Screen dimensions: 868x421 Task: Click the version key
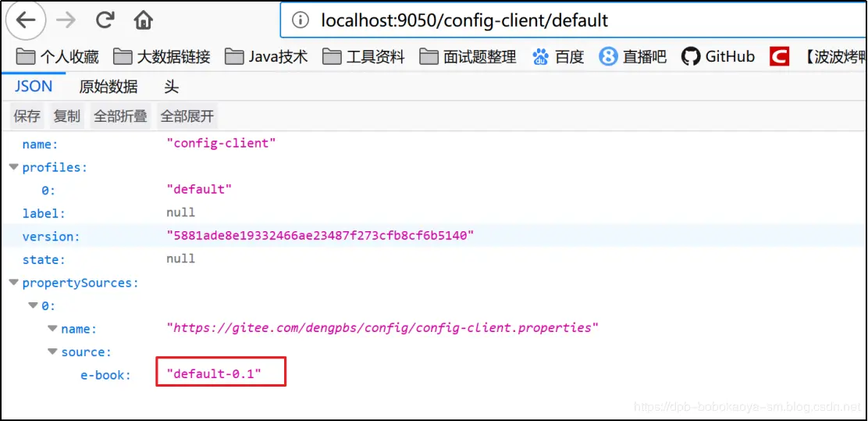(x=51, y=237)
